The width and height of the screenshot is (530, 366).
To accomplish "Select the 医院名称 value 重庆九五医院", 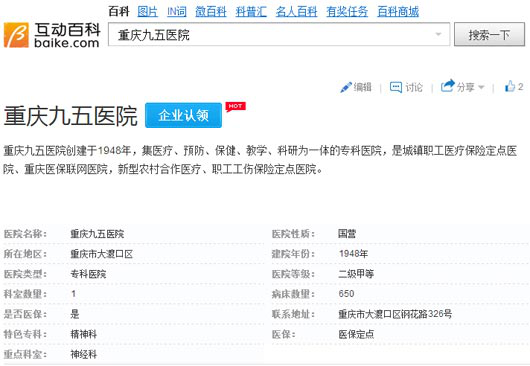I will click(97, 234).
